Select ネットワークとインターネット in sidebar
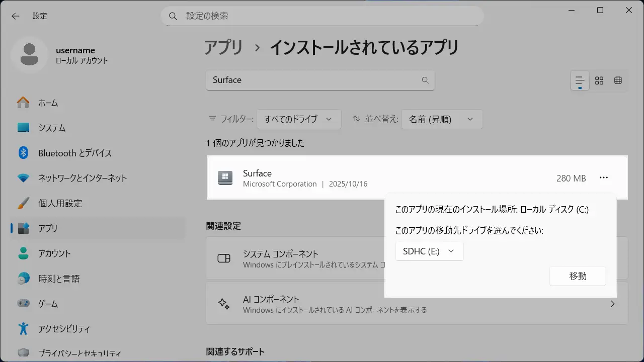 point(83,178)
